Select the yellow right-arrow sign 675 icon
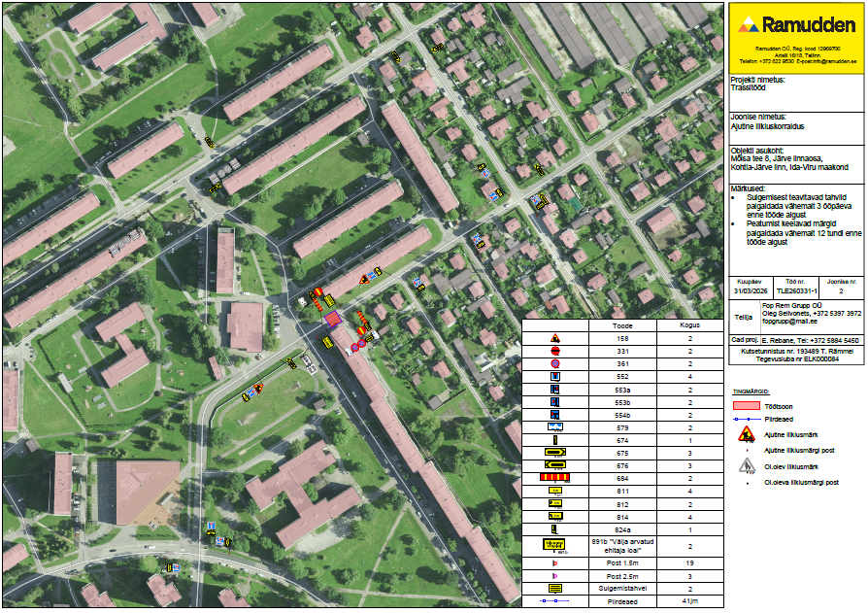 [555, 453]
